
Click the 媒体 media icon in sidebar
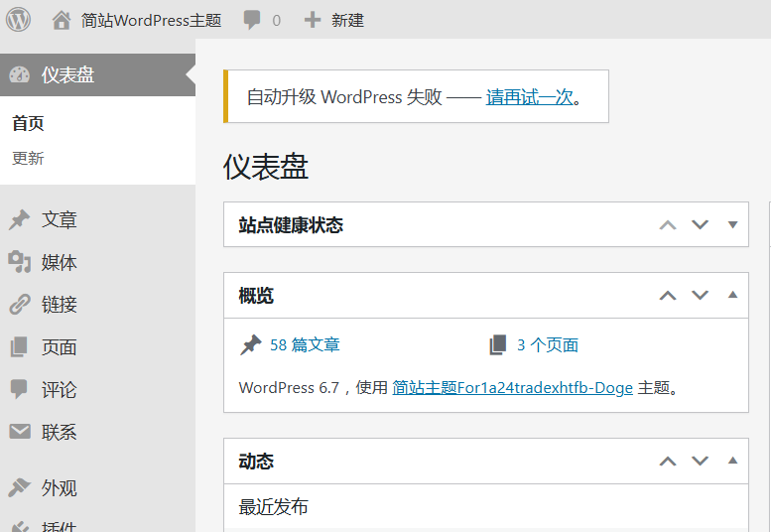(x=19, y=262)
